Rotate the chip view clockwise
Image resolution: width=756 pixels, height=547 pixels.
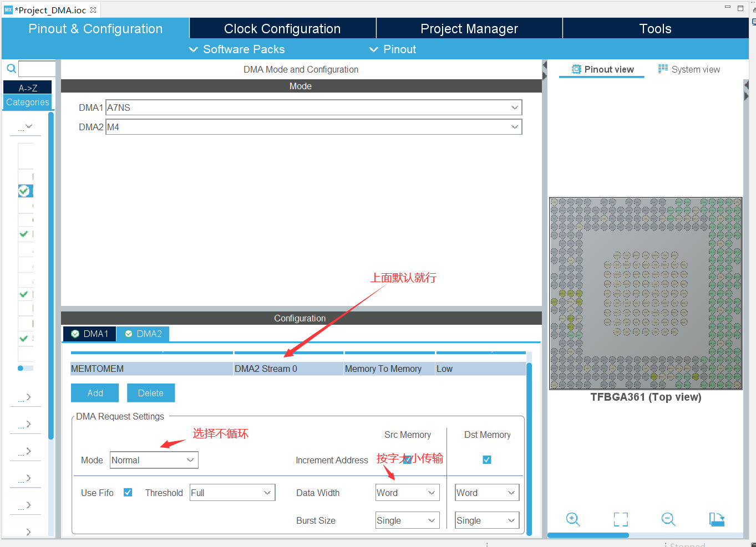click(x=717, y=519)
